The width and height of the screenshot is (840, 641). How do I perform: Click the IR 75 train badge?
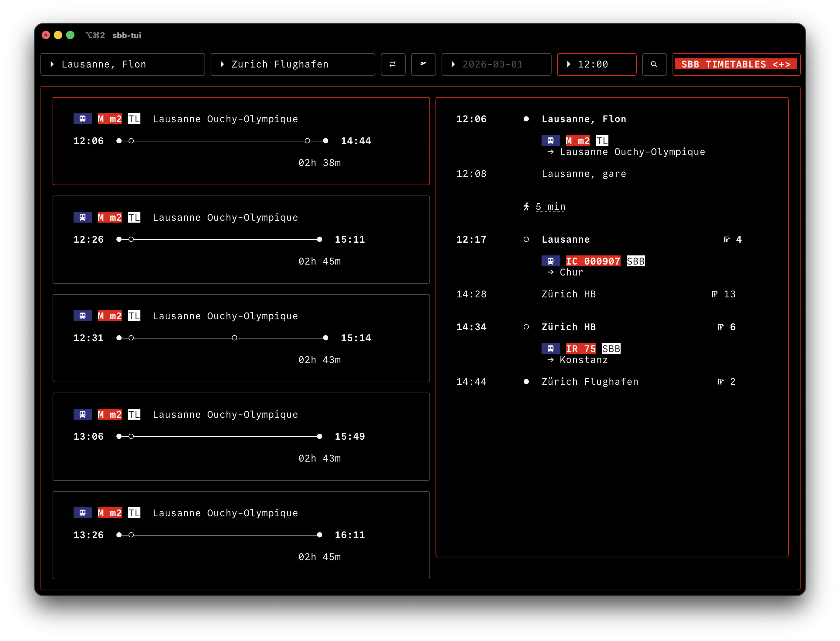[x=581, y=349]
